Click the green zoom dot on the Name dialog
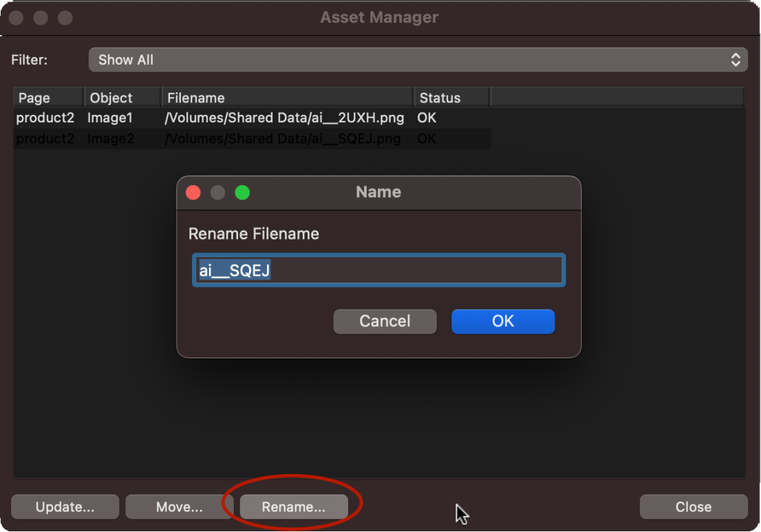This screenshot has height=532, width=761. (x=242, y=193)
